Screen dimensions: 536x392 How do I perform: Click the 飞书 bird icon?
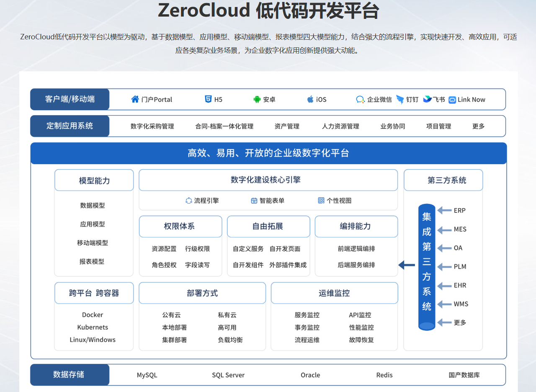[x=427, y=99]
